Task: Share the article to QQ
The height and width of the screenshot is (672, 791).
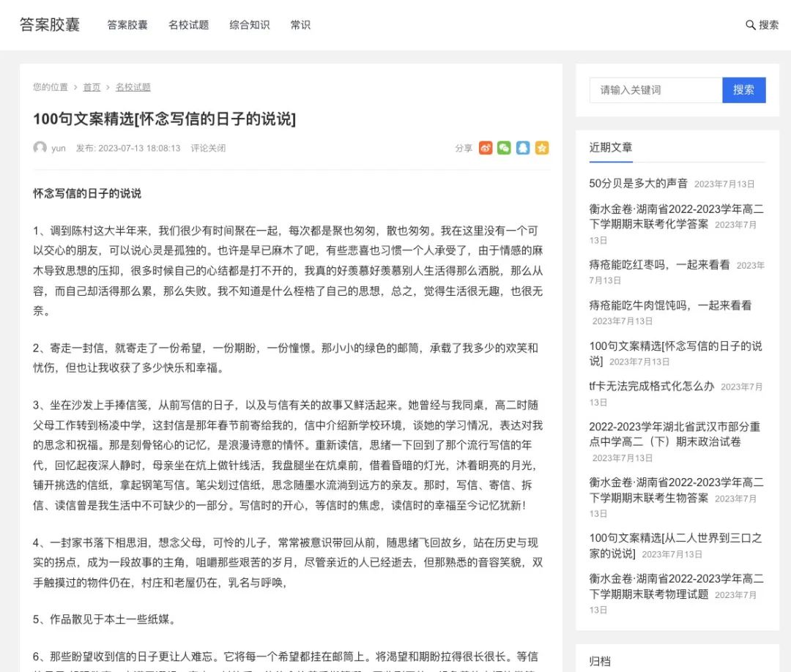Action: pyautogui.click(x=522, y=148)
